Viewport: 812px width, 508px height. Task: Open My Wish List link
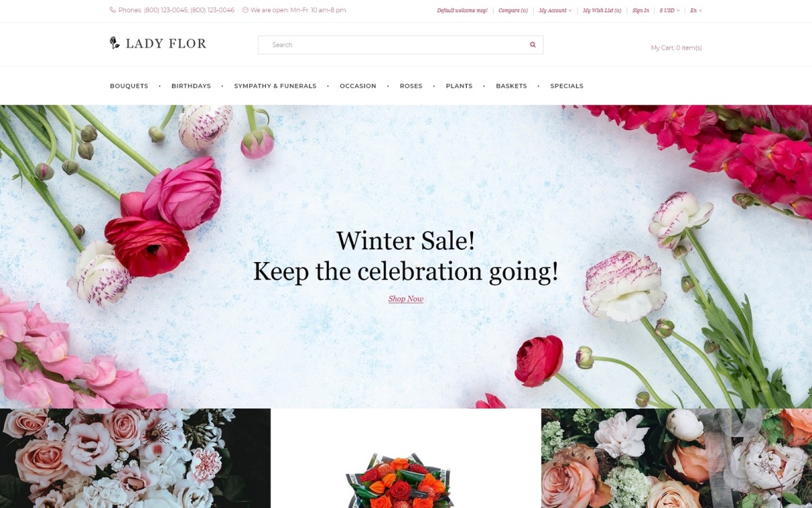pos(602,11)
